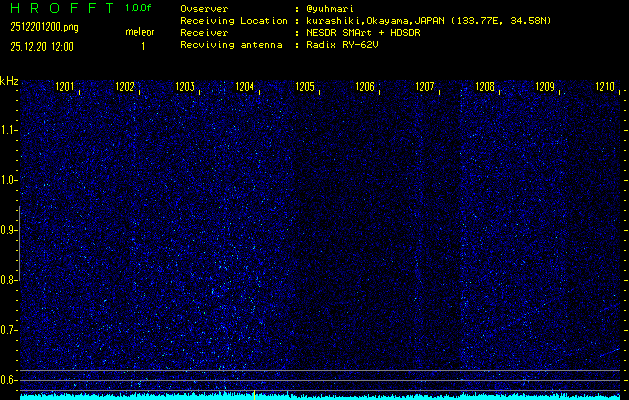Viewport: 629px width, 400px height.
Task: Click the 1201 time marker
Action: coord(65,87)
